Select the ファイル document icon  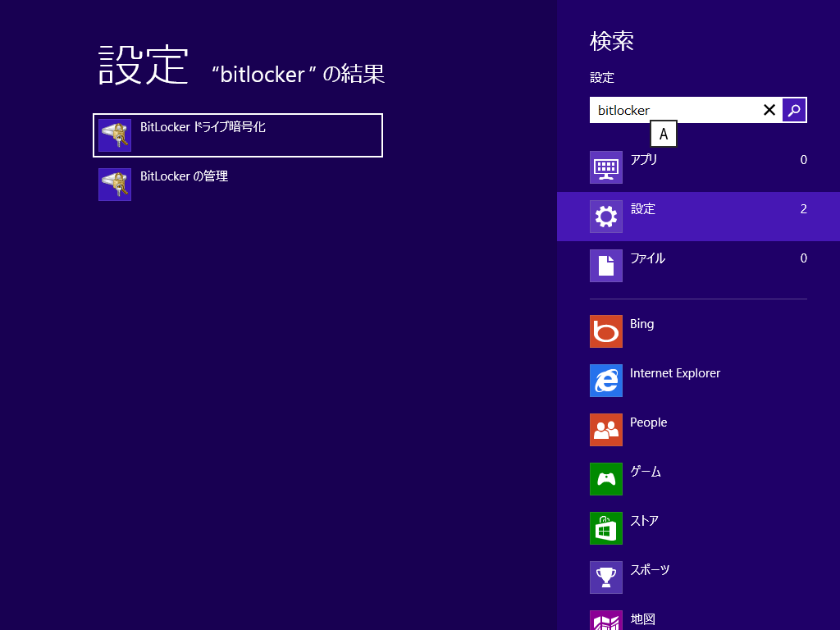[606, 266]
